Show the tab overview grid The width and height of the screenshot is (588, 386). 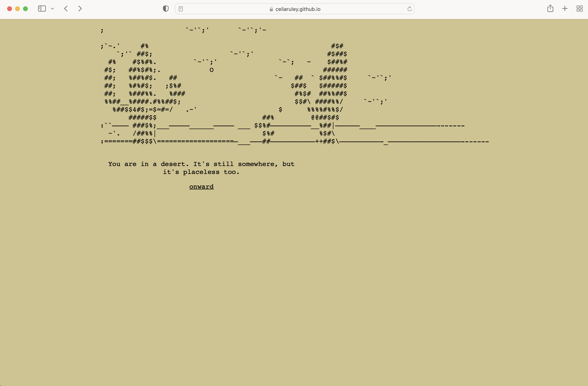[580, 9]
